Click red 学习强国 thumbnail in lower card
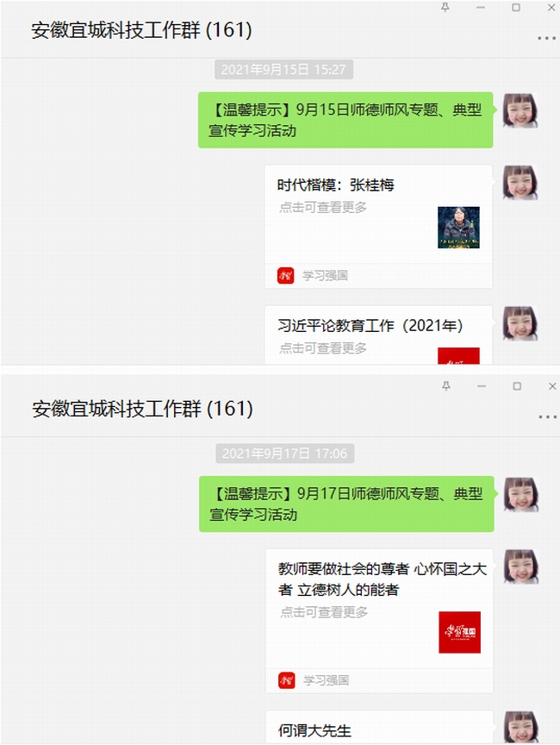Viewport: 560px width, 745px height. click(459, 632)
